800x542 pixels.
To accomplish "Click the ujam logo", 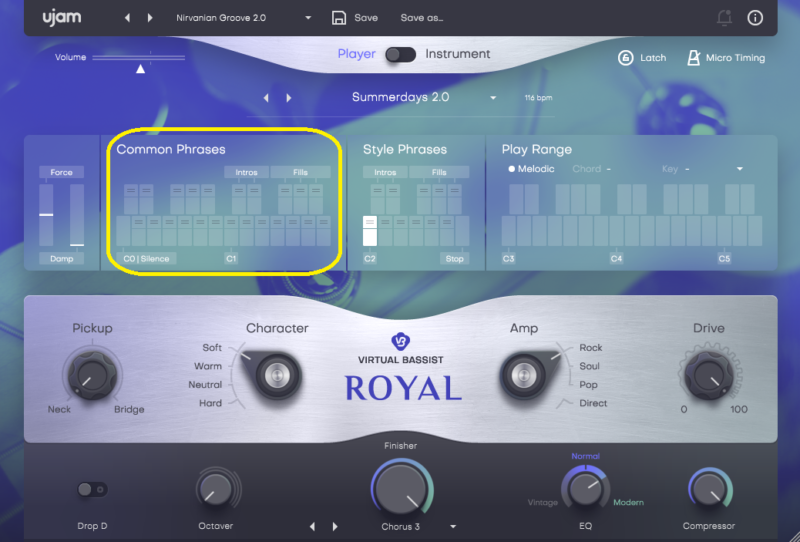I will pyautogui.click(x=62, y=18).
